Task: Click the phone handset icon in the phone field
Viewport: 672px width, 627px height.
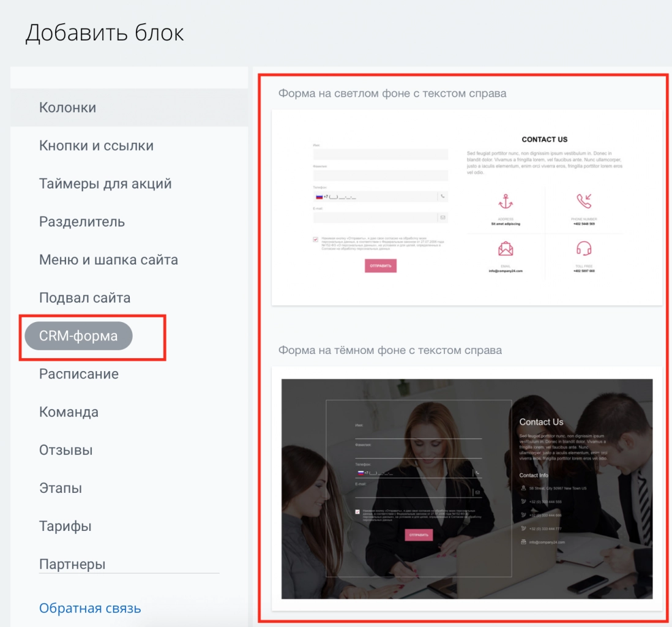Action: click(442, 197)
